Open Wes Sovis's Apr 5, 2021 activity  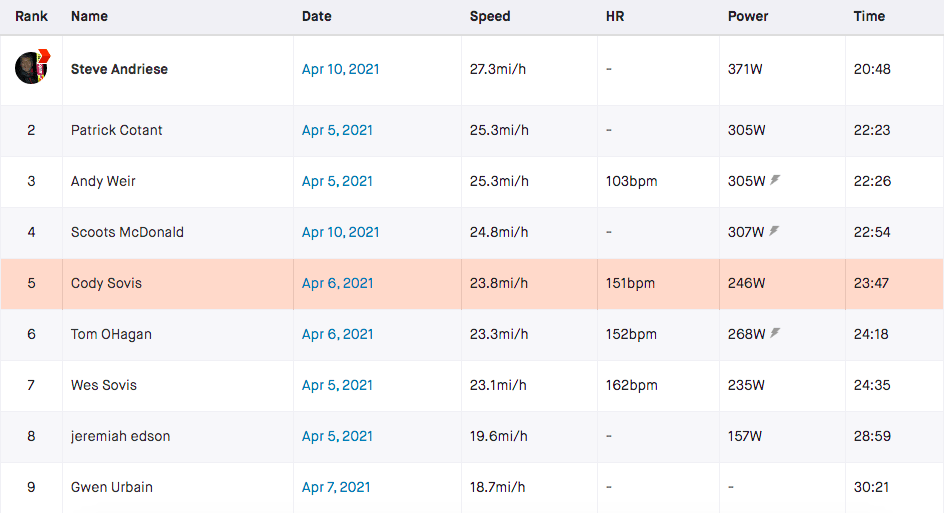(x=337, y=386)
